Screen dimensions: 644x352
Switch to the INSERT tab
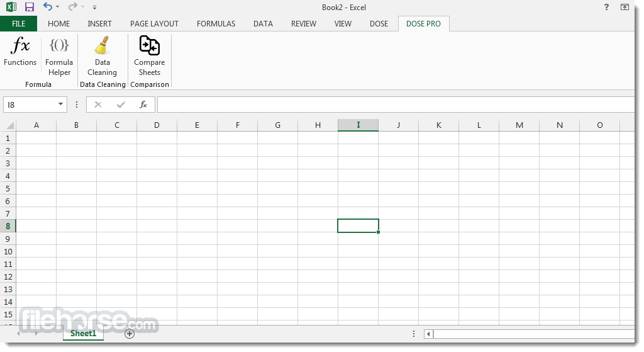tap(99, 24)
